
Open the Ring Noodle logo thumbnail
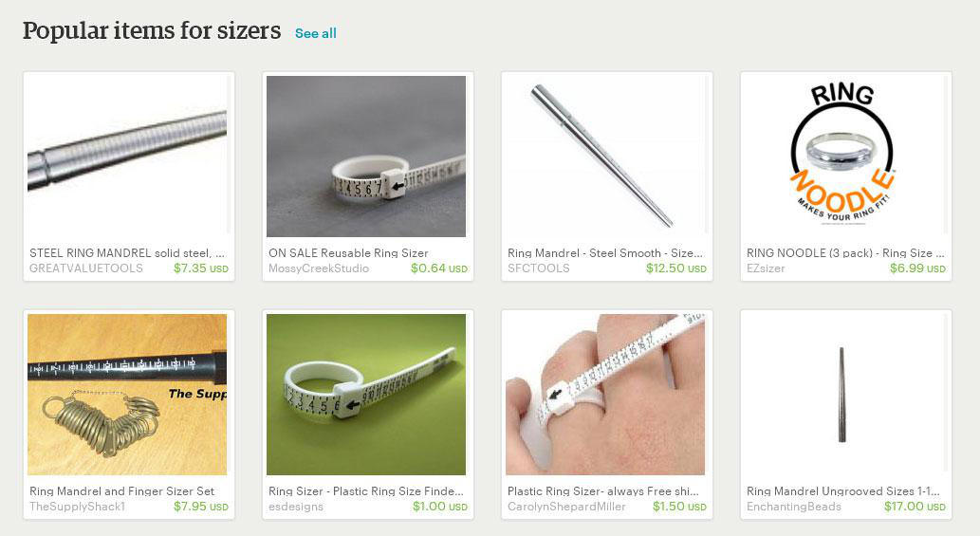tap(843, 157)
